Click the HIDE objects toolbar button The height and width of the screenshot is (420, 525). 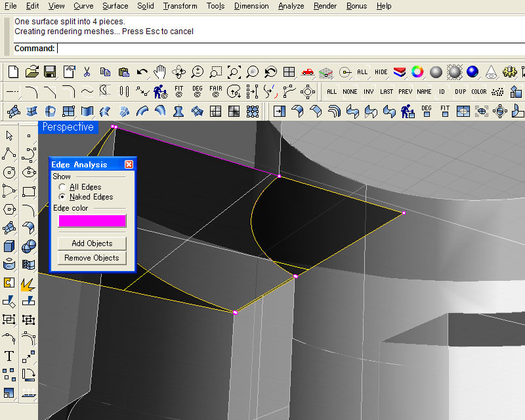point(381,72)
